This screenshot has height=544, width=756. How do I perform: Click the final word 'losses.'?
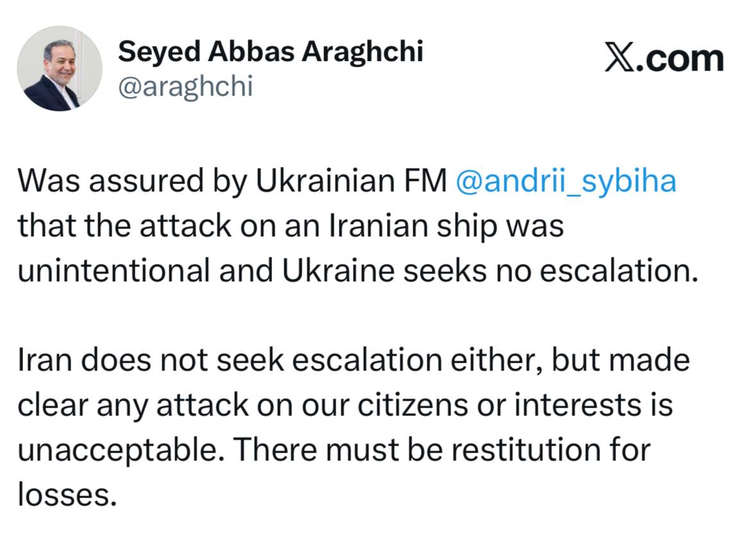(x=67, y=495)
